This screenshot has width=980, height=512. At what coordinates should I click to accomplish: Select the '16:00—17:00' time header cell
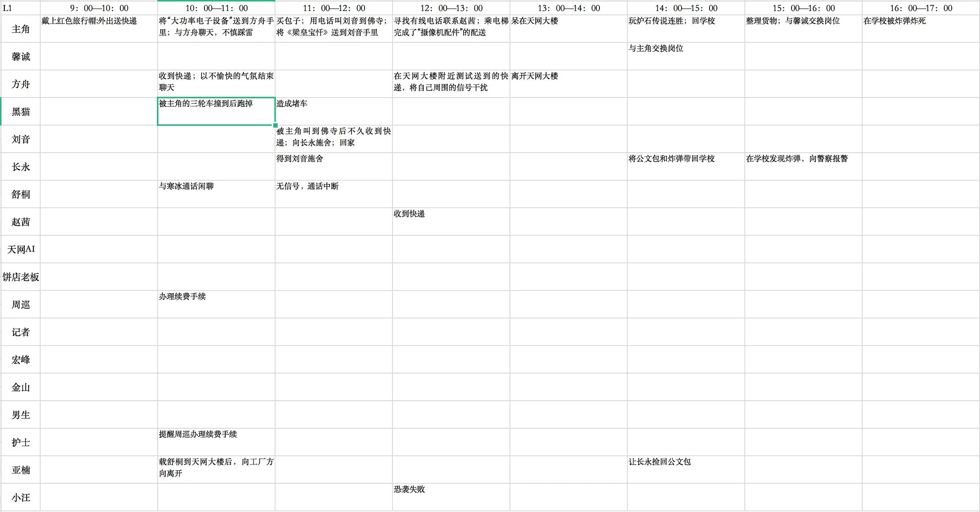click(921, 8)
